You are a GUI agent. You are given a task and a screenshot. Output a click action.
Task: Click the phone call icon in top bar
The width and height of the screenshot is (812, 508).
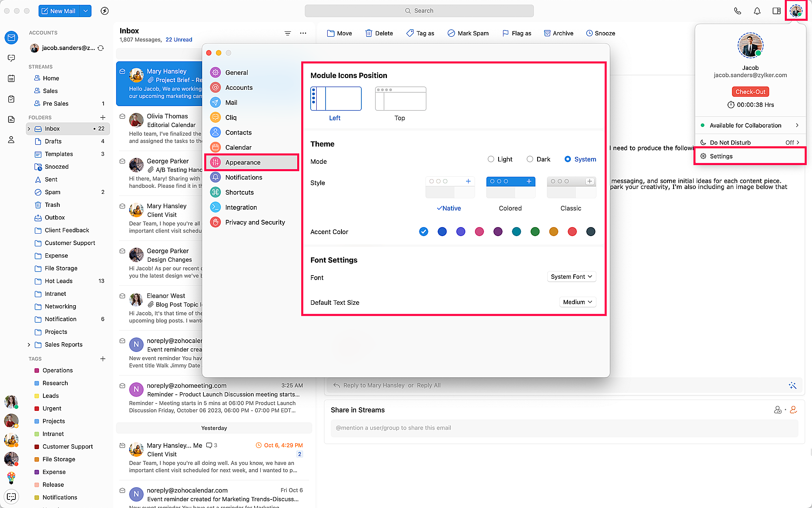(x=737, y=11)
